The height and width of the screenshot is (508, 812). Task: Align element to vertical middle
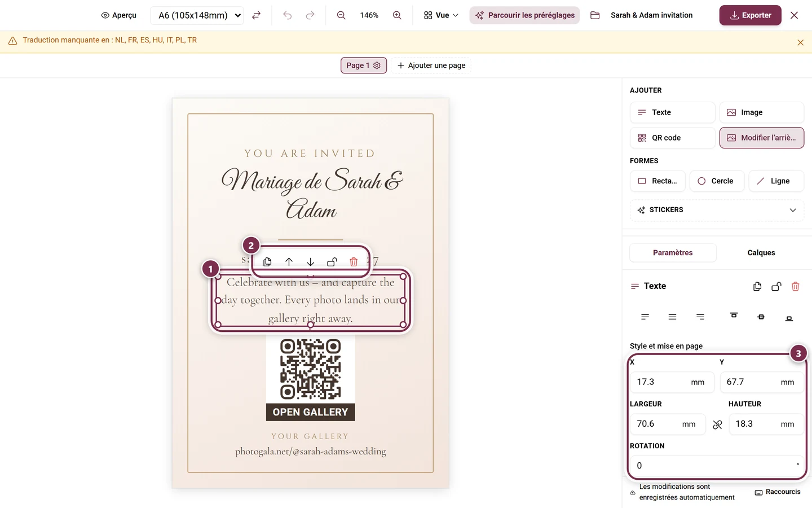[x=761, y=317]
